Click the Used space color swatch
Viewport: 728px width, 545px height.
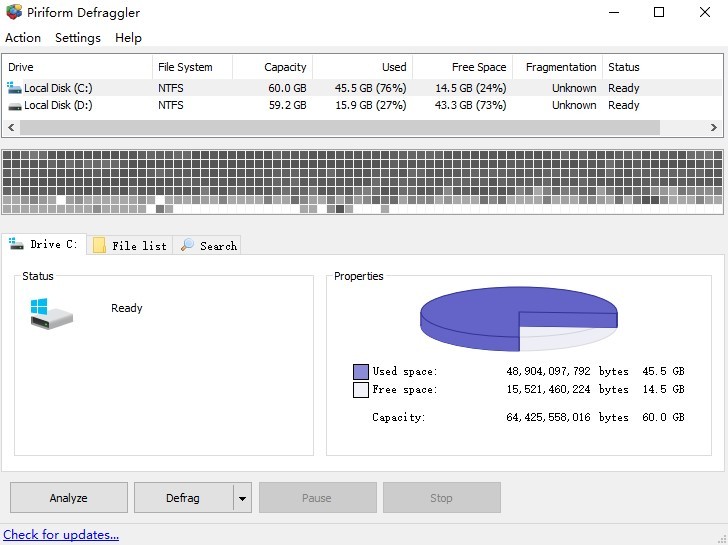pyautogui.click(x=361, y=372)
